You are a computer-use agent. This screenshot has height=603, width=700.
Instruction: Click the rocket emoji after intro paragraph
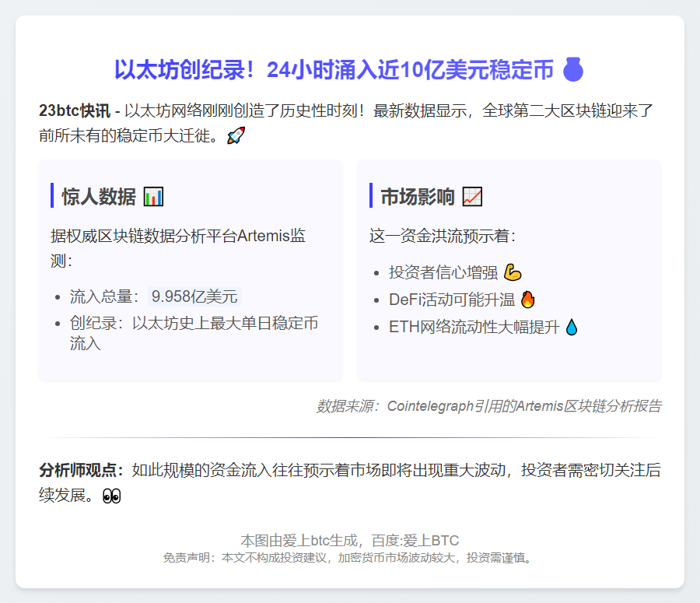(x=236, y=136)
